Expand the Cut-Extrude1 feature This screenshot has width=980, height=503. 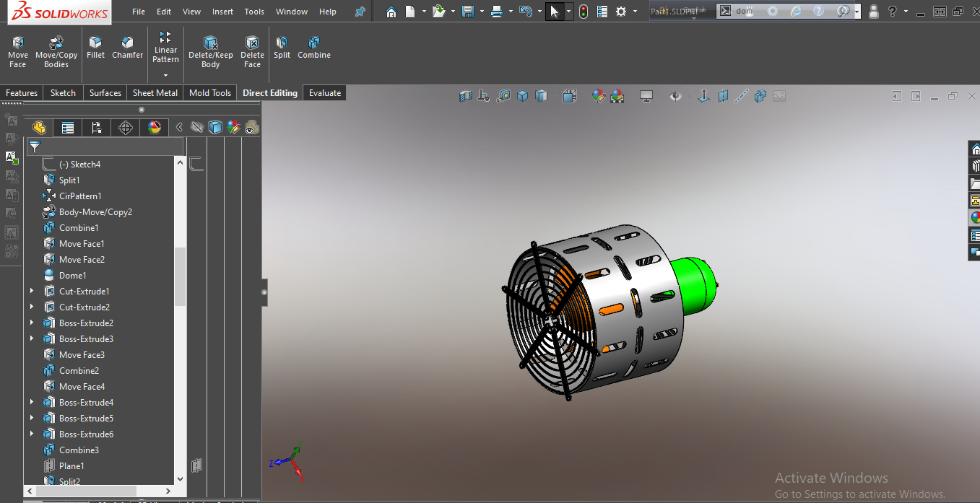coord(31,291)
